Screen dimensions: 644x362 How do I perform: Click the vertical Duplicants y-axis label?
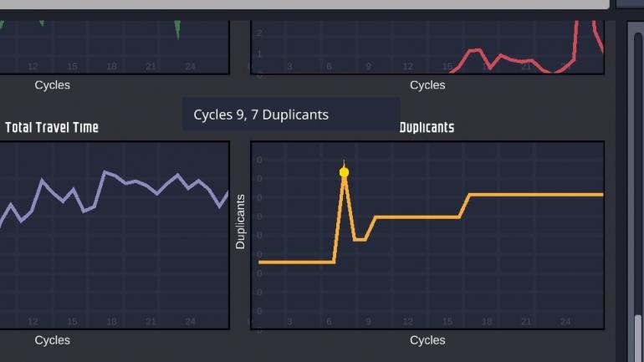(x=241, y=222)
